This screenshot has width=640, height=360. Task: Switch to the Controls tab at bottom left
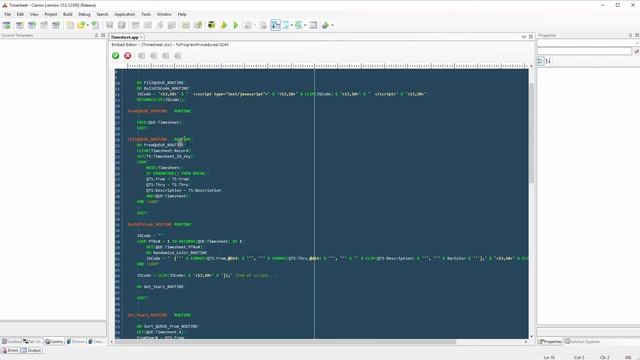point(54,341)
